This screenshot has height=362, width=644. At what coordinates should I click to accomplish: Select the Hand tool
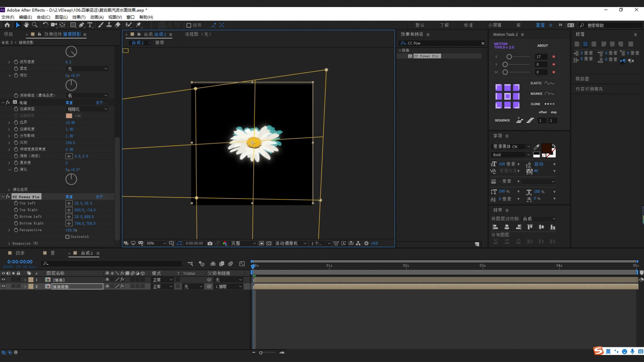click(x=26, y=25)
